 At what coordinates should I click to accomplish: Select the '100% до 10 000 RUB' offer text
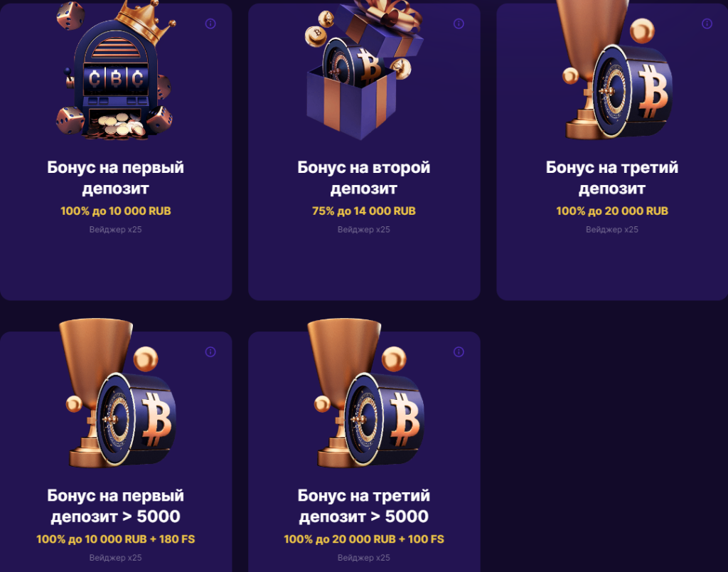(116, 211)
